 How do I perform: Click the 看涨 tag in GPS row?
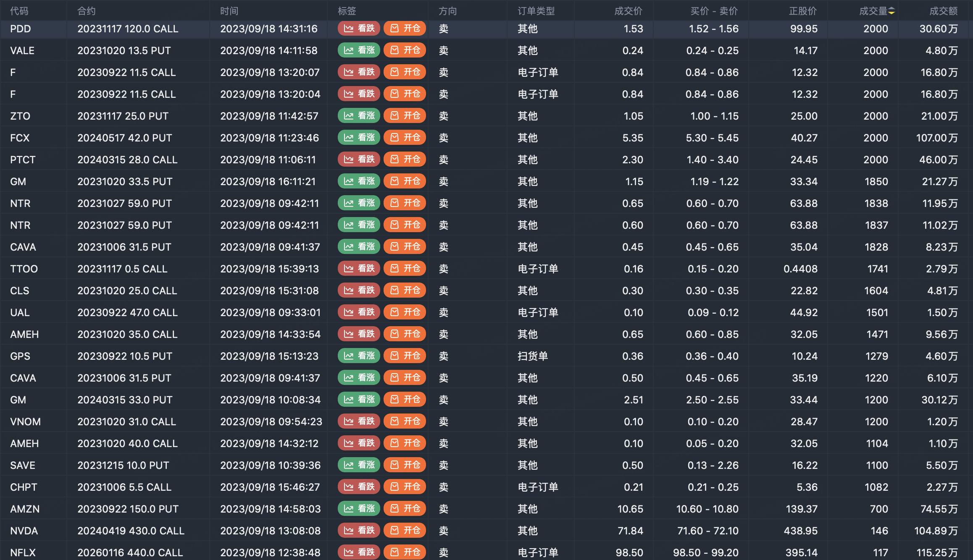coord(359,356)
